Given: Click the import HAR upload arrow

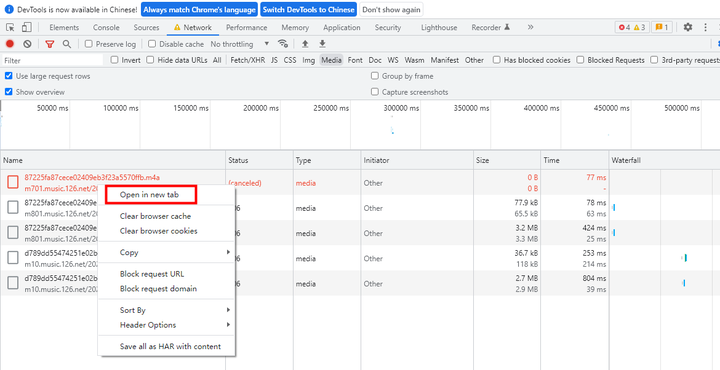Looking at the screenshot, I should [x=304, y=44].
